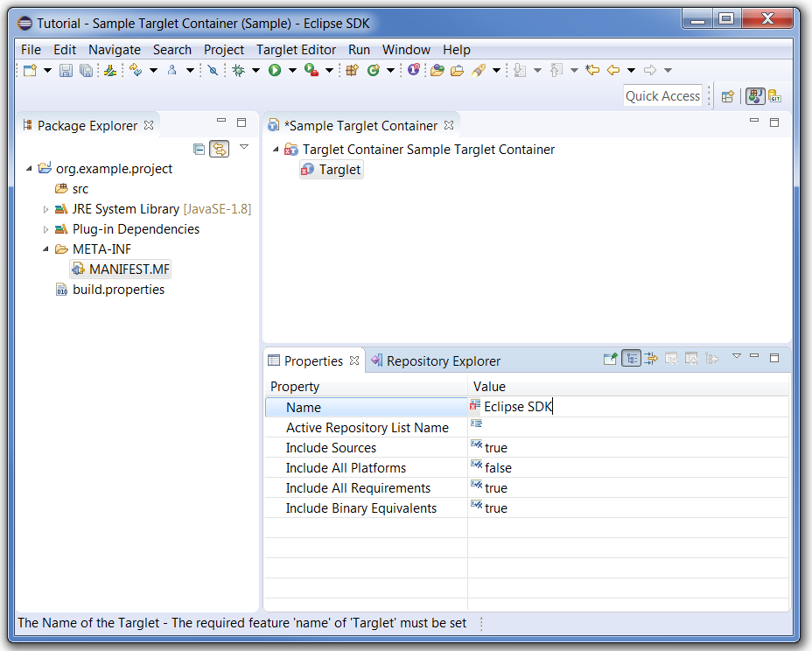
Task: Click the green Run button icon
Action: click(275, 70)
